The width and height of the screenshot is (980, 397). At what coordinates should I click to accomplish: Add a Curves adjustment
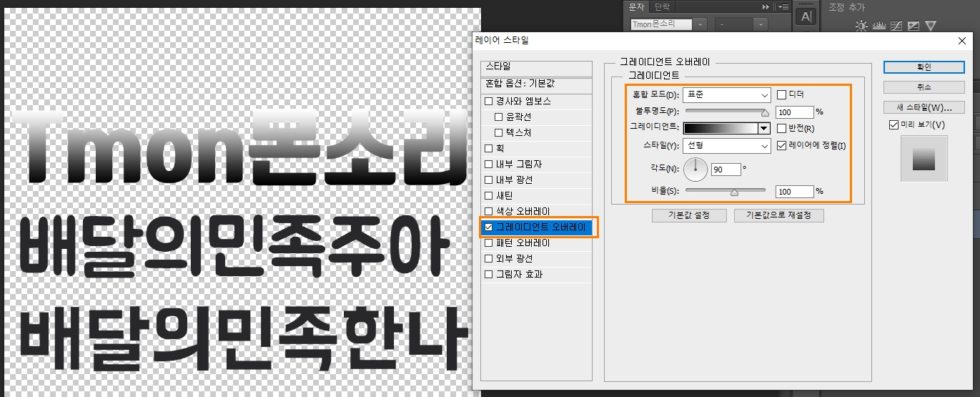896,26
